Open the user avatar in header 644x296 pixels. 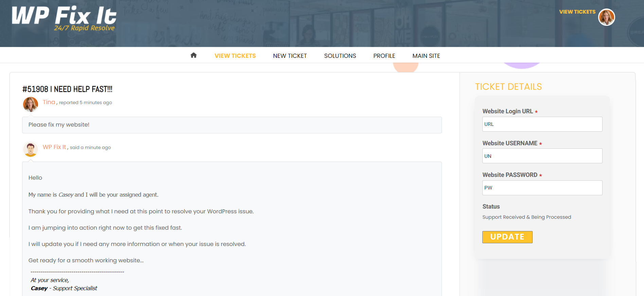tap(606, 17)
